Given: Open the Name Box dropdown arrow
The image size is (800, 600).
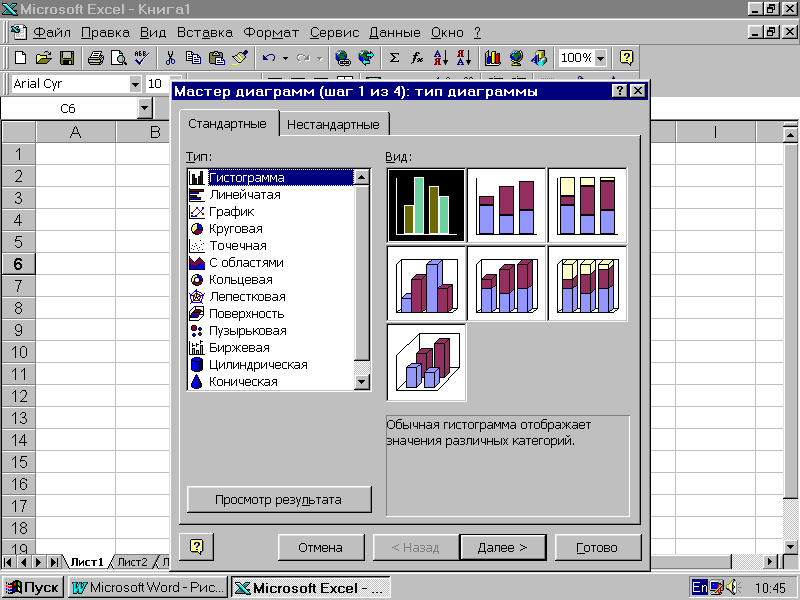Looking at the screenshot, I should pyautogui.click(x=145, y=108).
